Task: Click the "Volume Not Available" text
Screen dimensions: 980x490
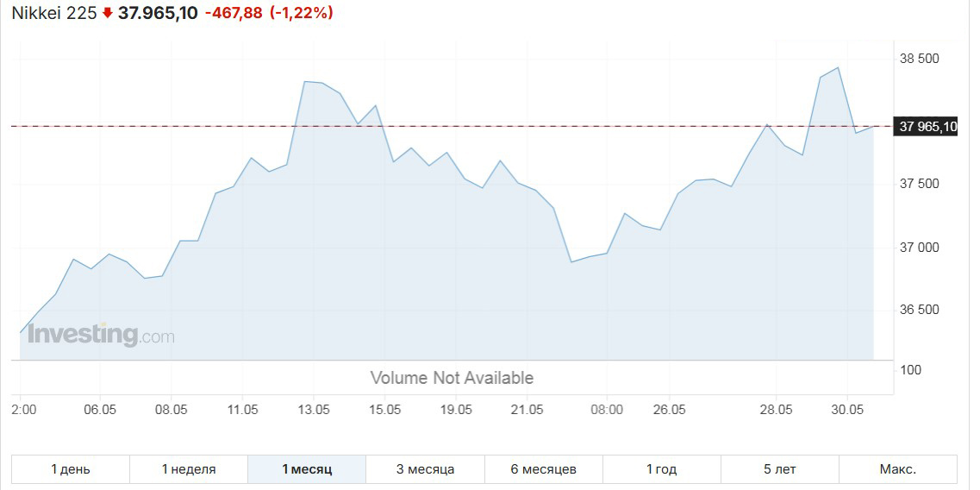Action: tap(452, 378)
